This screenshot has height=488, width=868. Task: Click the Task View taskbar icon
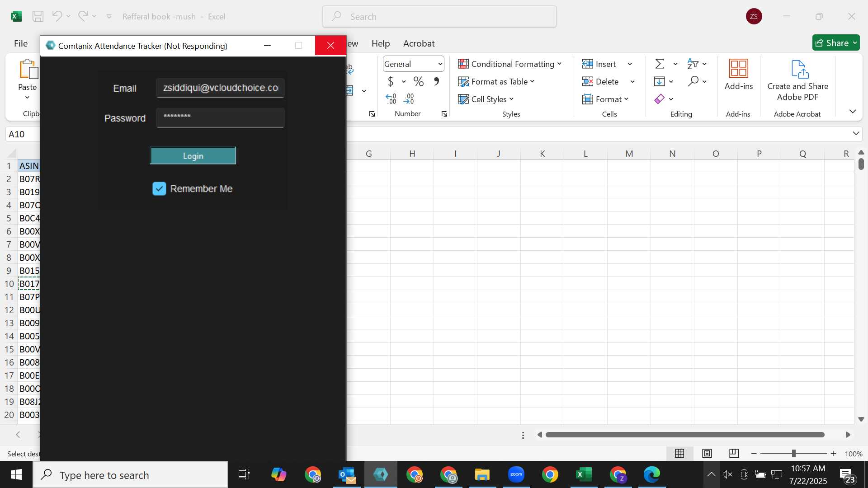point(244,474)
